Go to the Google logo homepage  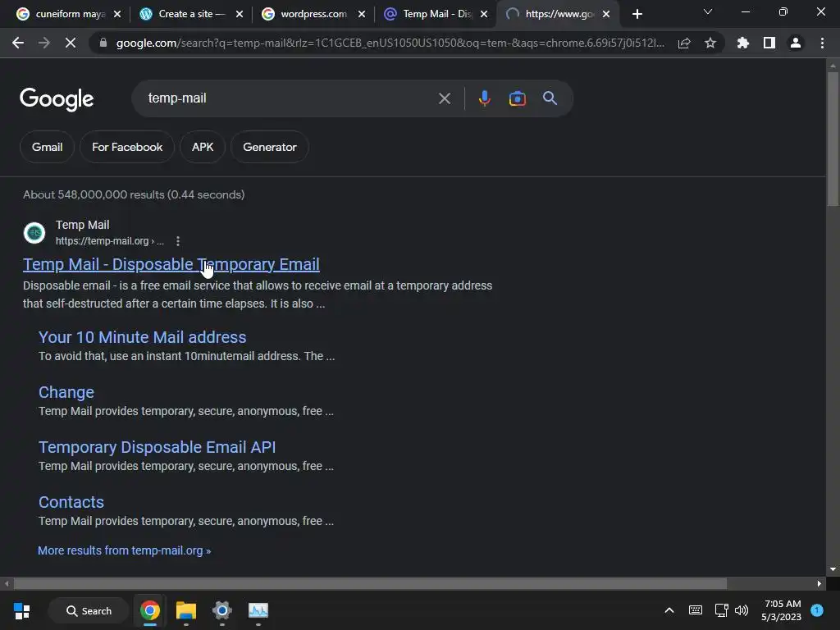pos(57,99)
